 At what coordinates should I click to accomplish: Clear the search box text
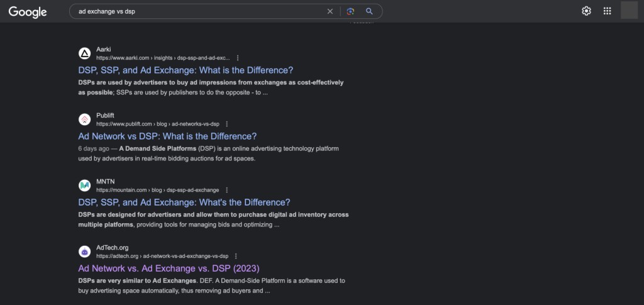coord(330,11)
